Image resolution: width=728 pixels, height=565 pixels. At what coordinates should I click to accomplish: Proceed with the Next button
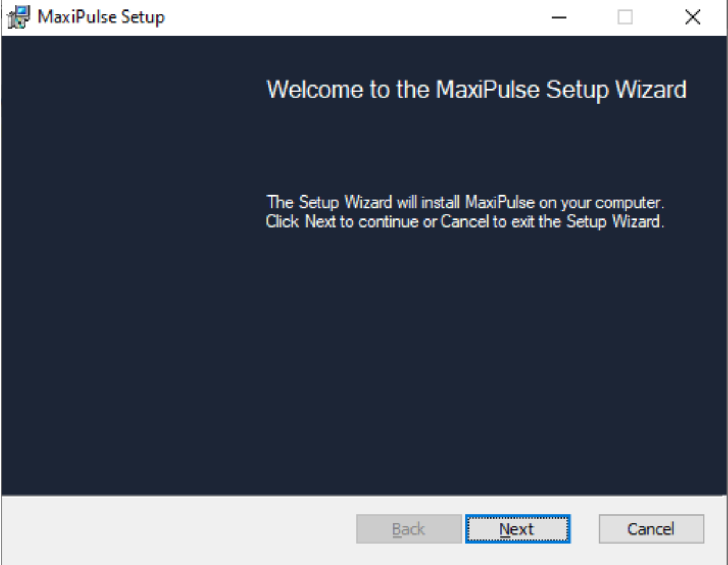coord(517,529)
